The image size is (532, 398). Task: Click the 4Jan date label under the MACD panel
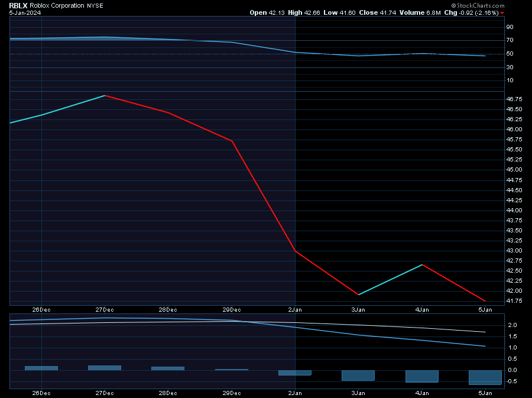pos(422,393)
